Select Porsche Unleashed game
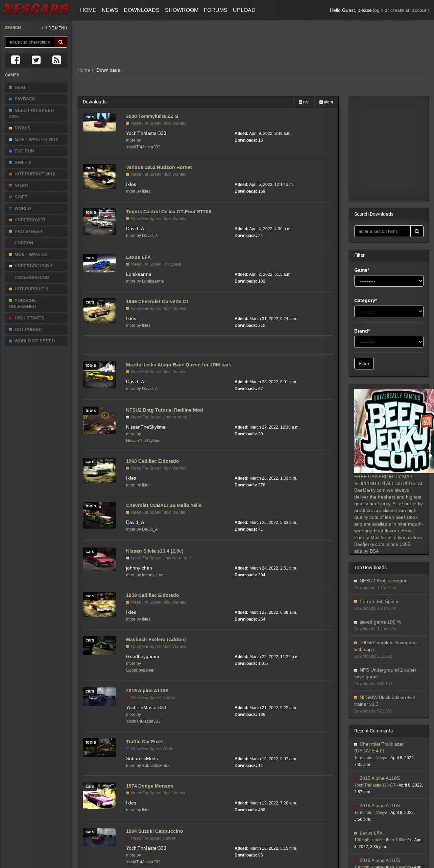 pos(36,304)
